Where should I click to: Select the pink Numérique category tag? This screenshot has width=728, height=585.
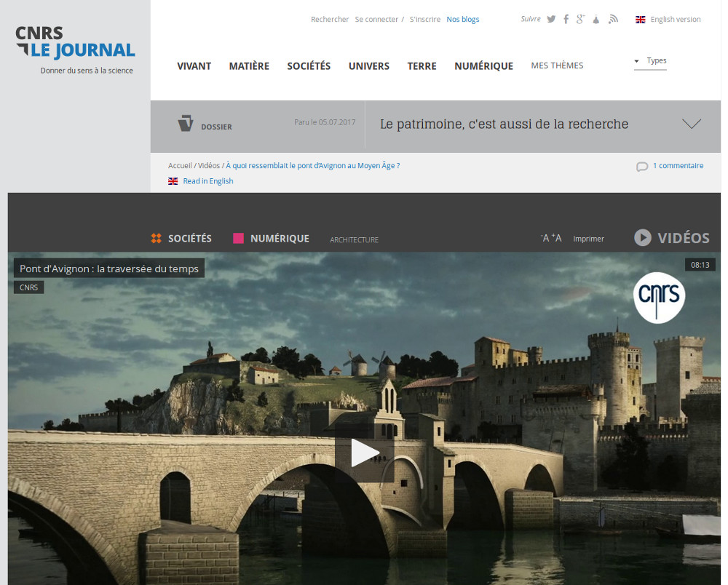(279, 239)
